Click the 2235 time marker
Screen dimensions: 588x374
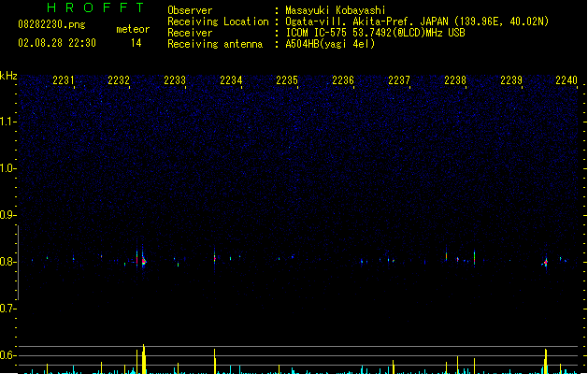[x=287, y=80]
